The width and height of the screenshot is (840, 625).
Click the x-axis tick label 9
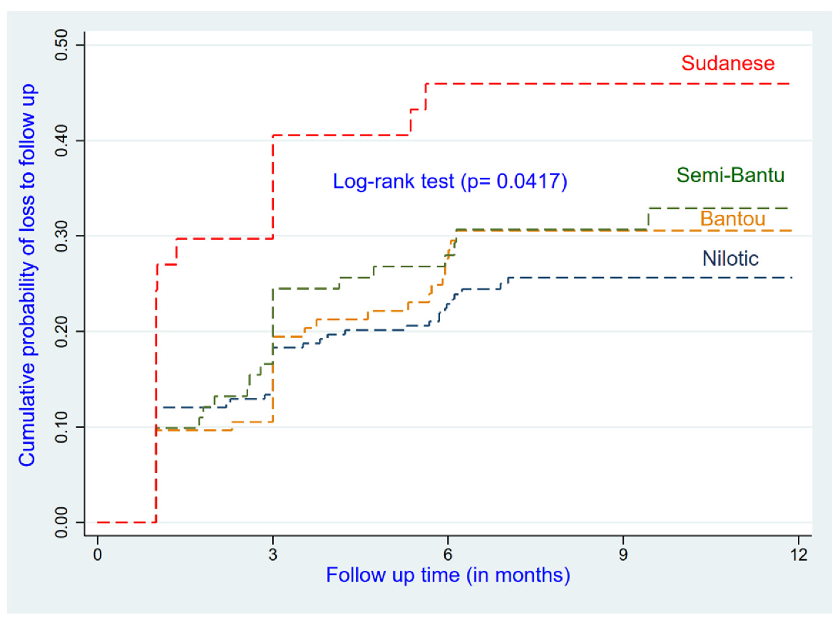(623, 555)
